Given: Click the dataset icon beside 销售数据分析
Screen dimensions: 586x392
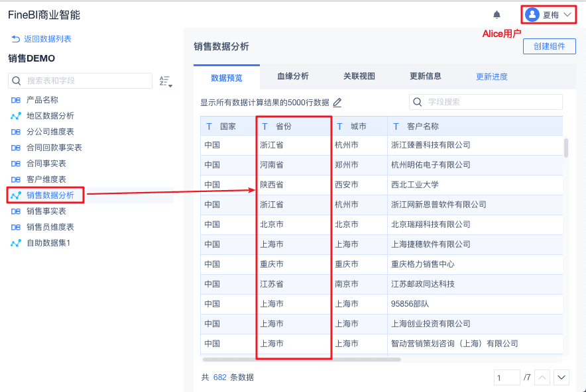Looking at the screenshot, I should click(16, 195).
